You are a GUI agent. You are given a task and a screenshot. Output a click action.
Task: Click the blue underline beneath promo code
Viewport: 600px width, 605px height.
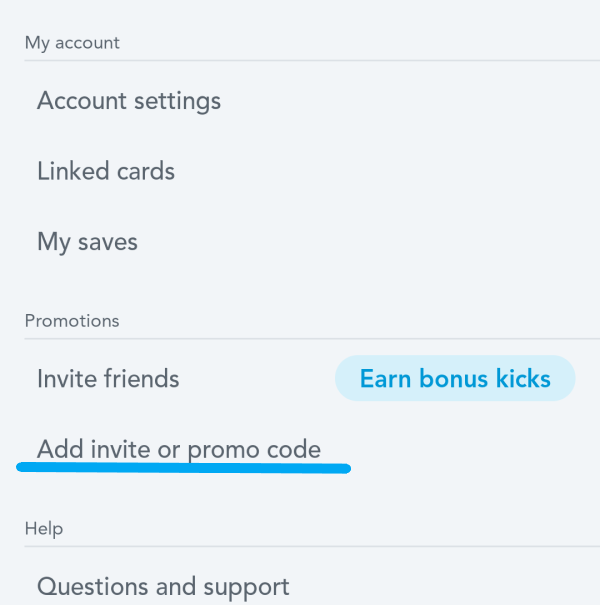click(x=183, y=468)
